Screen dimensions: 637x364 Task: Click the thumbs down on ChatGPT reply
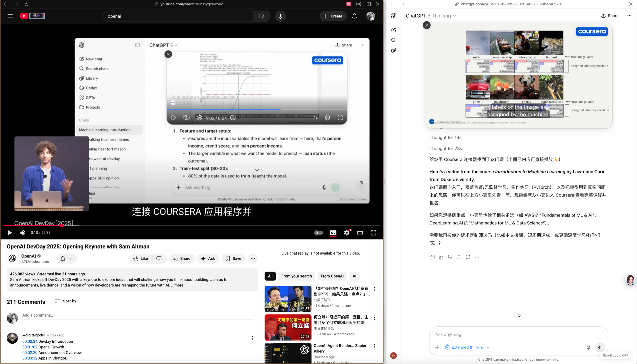click(x=450, y=257)
